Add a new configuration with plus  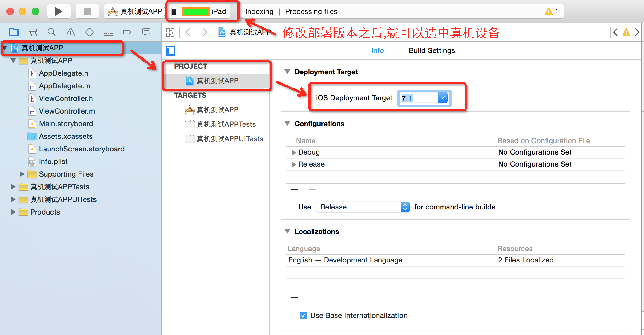click(x=295, y=190)
